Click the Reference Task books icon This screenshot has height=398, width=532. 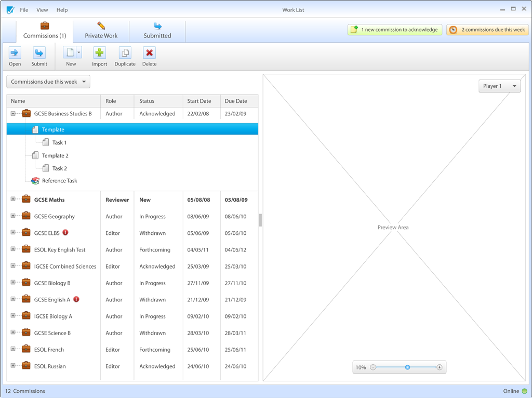coord(35,181)
